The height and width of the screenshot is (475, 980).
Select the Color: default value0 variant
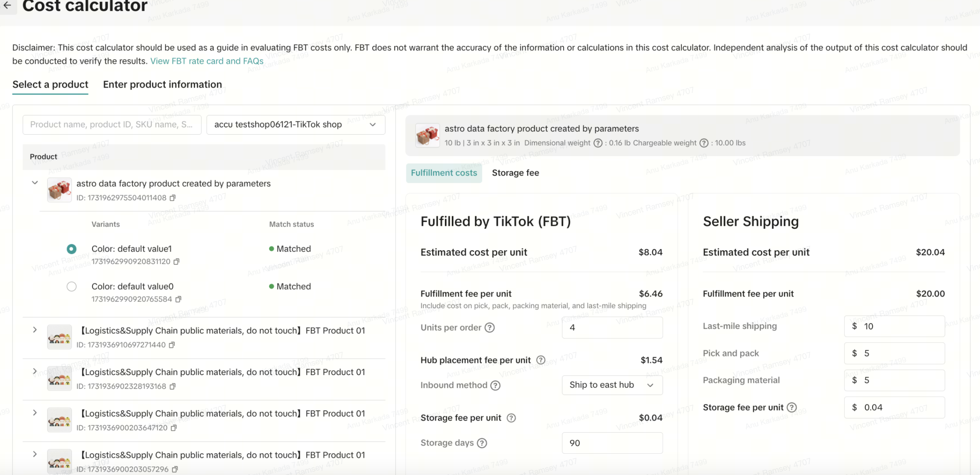click(72, 286)
